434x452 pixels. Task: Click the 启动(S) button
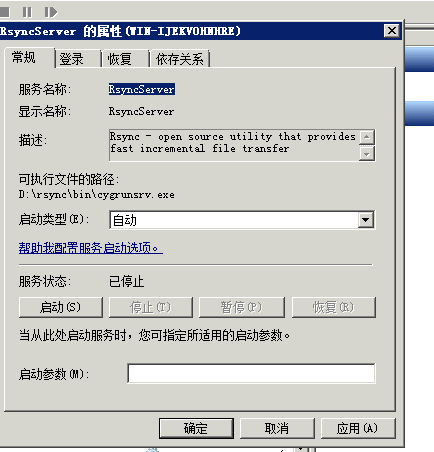pos(61,307)
